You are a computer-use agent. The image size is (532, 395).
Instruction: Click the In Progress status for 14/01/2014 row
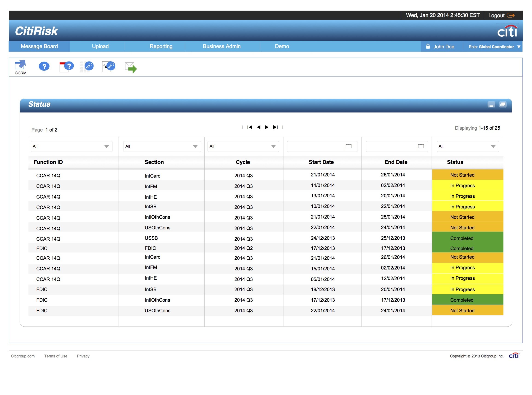[468, 186]
